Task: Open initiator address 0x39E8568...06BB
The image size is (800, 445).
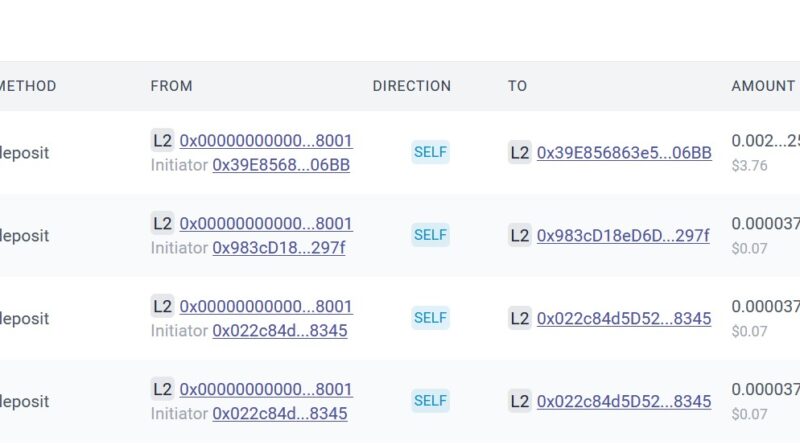Action: pyautogui.click(x=281, y=165)
